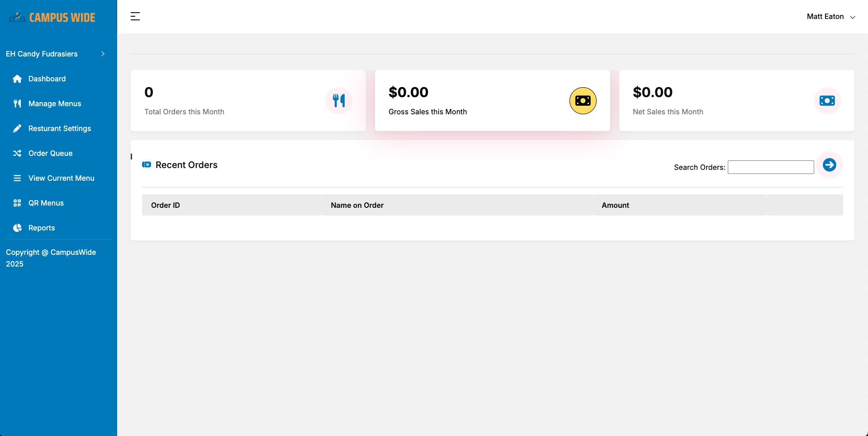
Task: Click the QR Menus code icon
Action: pyautogui.click(x=17, y=203)
